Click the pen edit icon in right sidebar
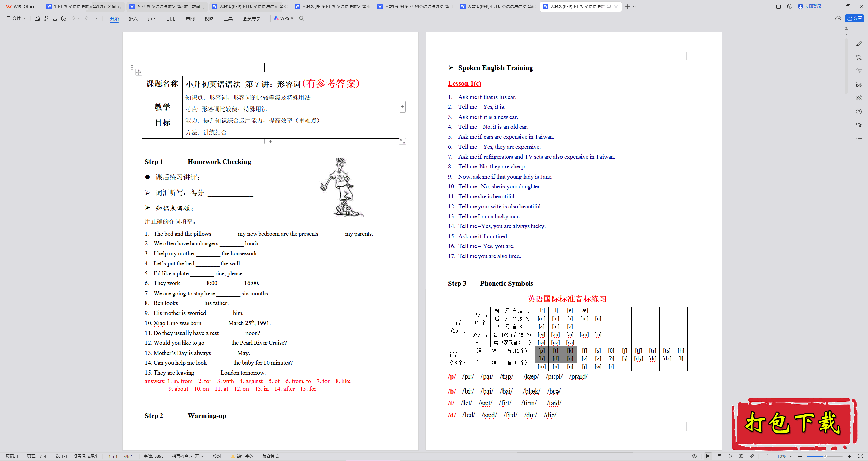 tap(859, 44)
